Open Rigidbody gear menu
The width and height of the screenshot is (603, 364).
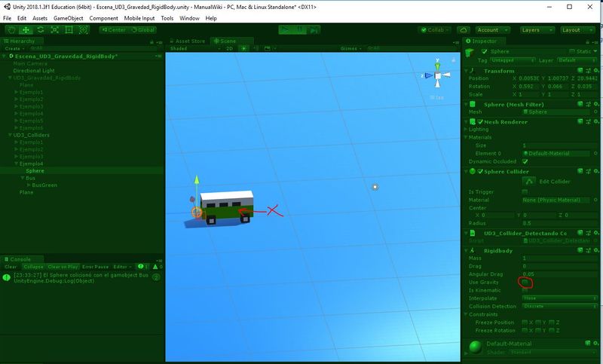tap(596, 250)
